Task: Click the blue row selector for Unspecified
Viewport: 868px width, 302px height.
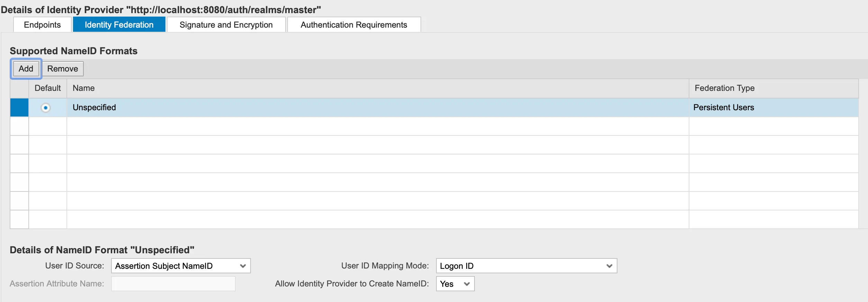Action: click(x=19, y=107)
